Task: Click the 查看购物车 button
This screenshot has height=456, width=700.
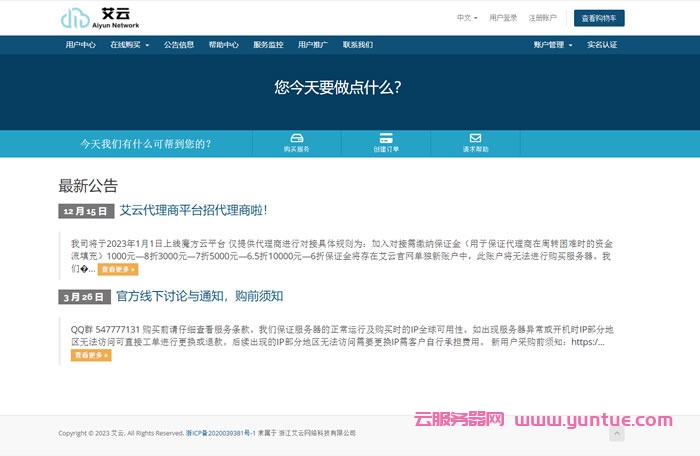Action: (600, 18)
